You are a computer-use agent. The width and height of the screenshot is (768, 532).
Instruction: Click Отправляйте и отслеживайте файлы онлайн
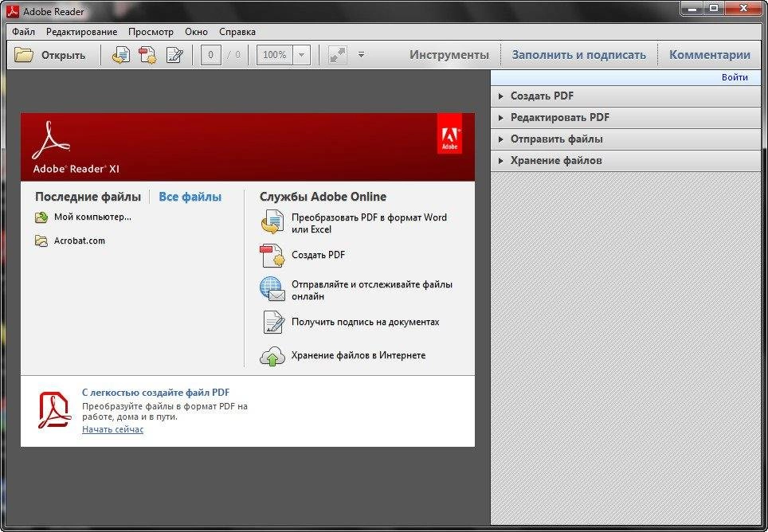click(x=372, y=290)
